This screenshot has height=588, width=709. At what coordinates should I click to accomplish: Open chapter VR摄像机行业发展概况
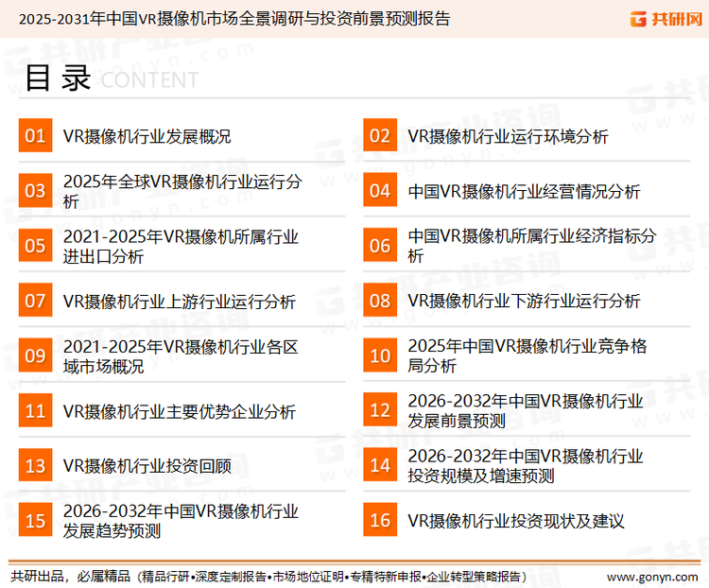point(147,136)
